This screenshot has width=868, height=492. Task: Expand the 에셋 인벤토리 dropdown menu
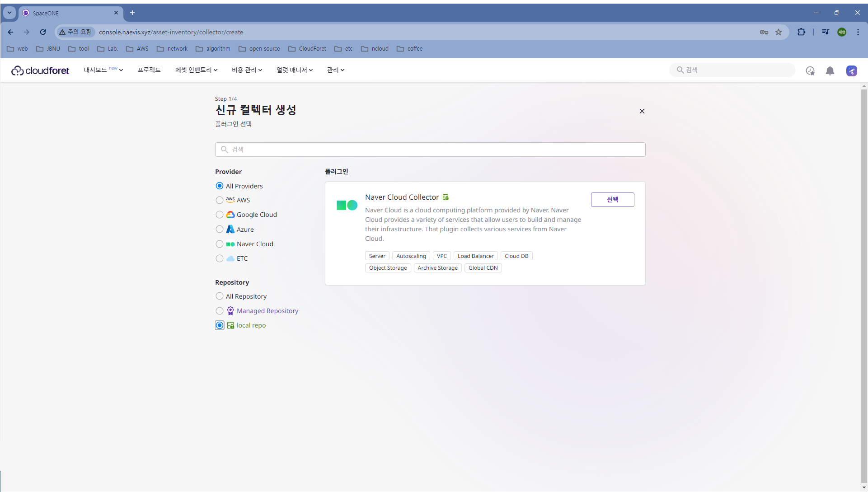coord(196,70)
